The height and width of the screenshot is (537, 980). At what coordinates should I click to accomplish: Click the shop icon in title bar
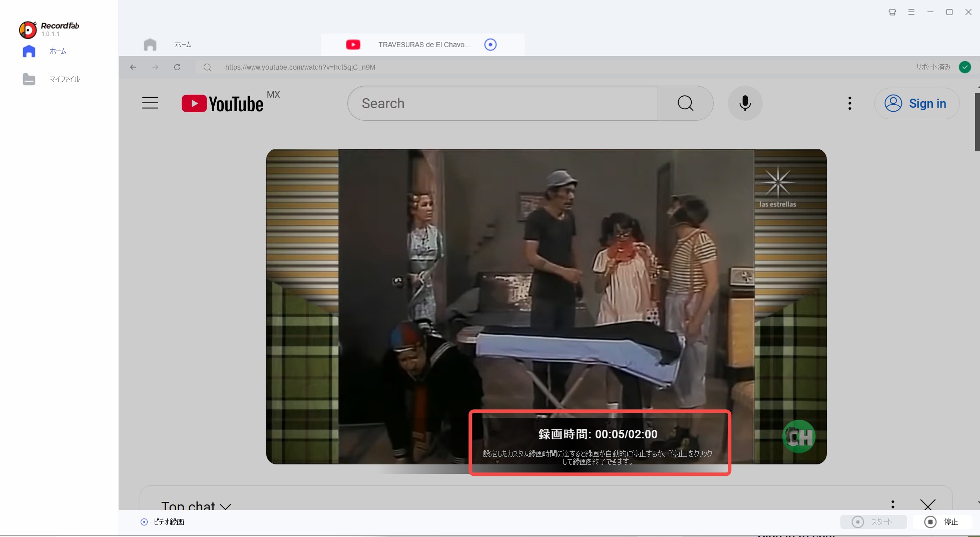click(x=892, y=12)
